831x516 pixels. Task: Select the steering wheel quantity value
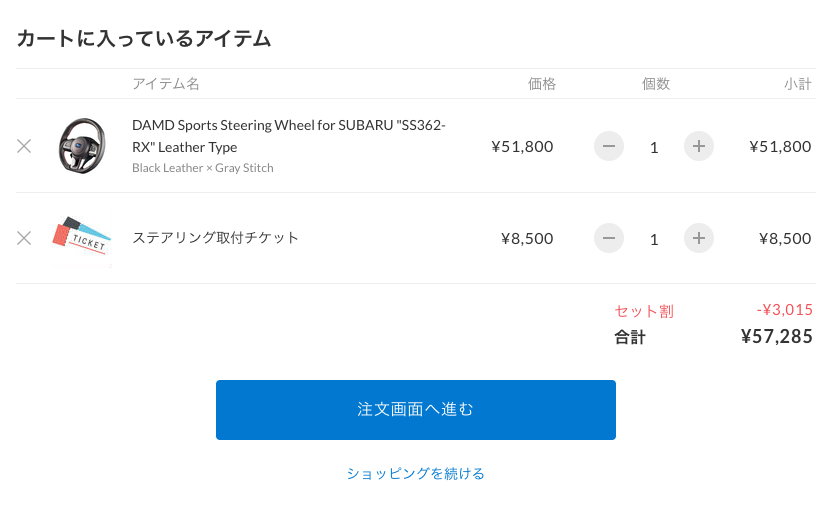coord(654,147)
